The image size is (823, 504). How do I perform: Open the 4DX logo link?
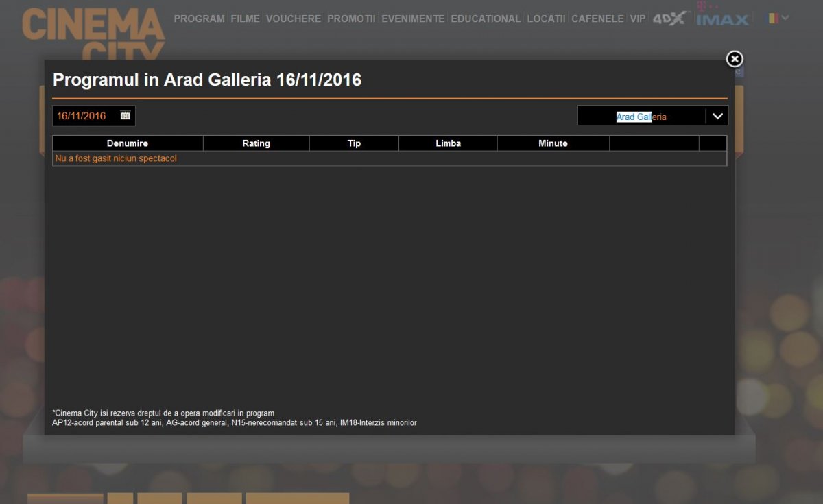[x=669, y=19]
